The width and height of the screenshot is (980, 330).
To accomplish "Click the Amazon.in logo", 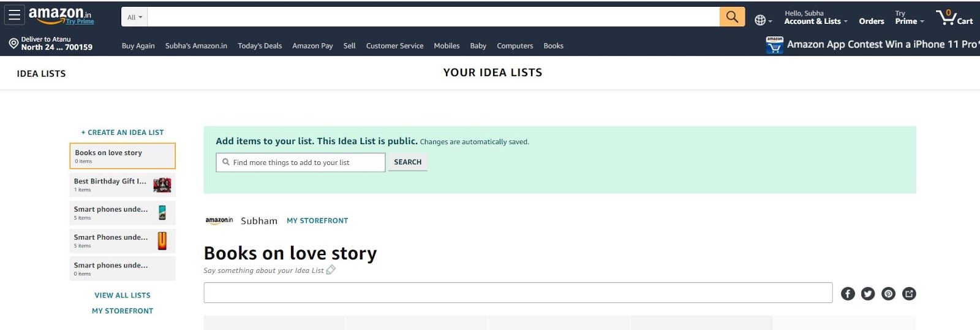I will tap(59, 13).
